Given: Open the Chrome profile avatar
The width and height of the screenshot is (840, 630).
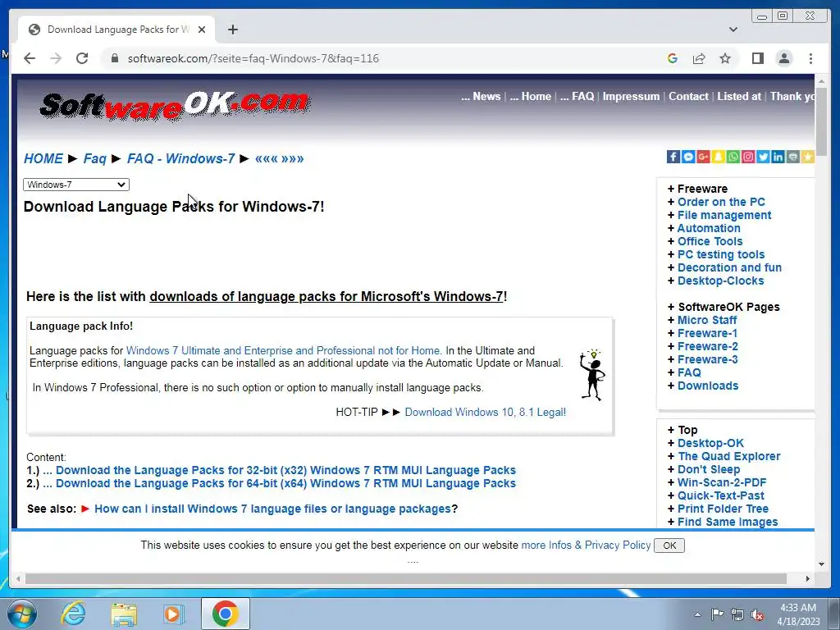Looking at the screenshot, I should point(783,58).
